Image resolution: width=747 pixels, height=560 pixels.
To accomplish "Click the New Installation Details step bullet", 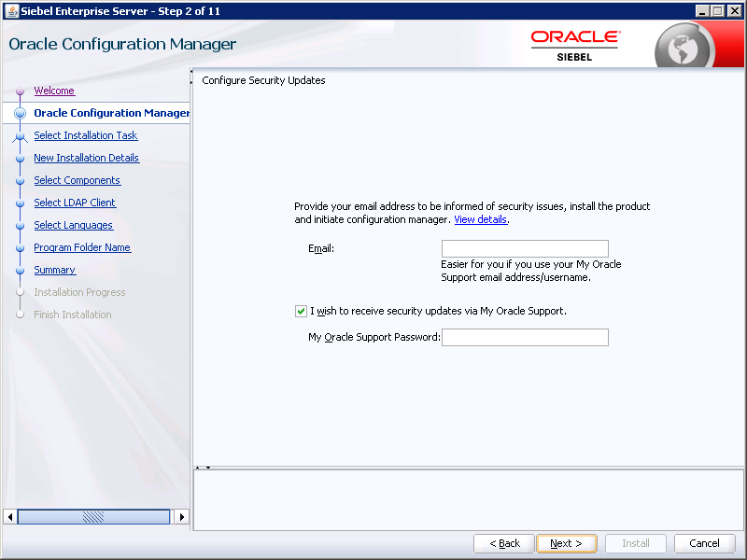I will coord(20,158).
